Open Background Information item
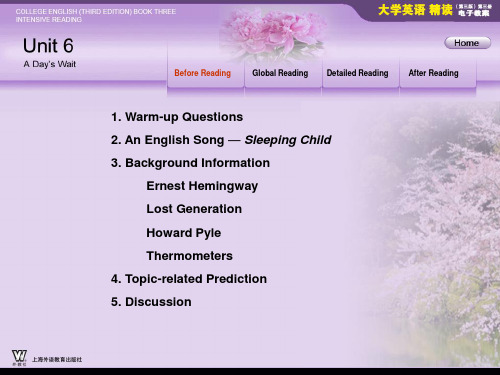 190,163
